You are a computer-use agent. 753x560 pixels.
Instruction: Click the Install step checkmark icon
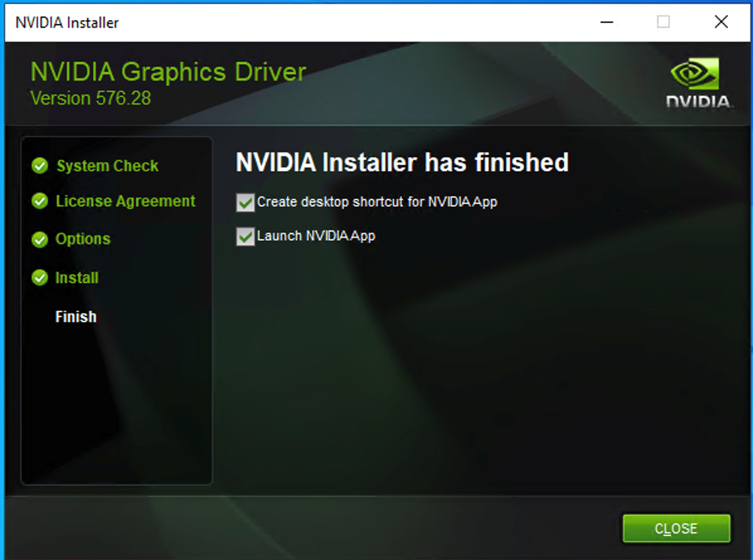(40, 277)
